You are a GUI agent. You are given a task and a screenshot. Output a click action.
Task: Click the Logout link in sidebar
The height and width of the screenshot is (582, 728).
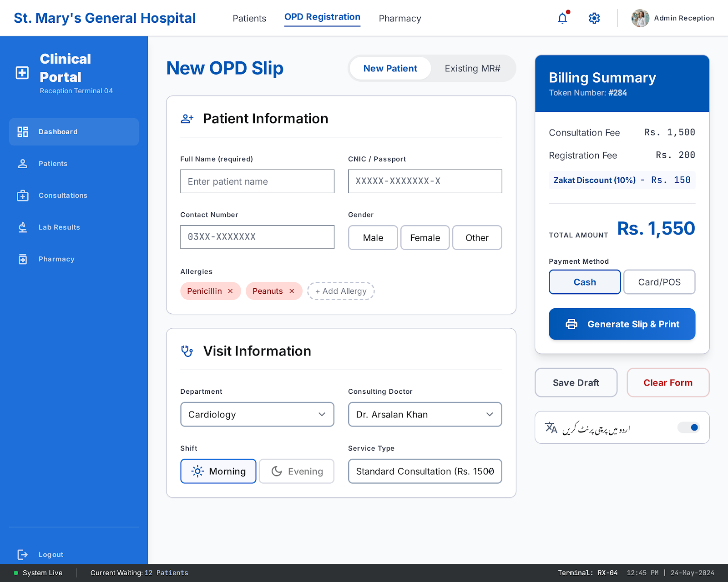pos(51,555)
